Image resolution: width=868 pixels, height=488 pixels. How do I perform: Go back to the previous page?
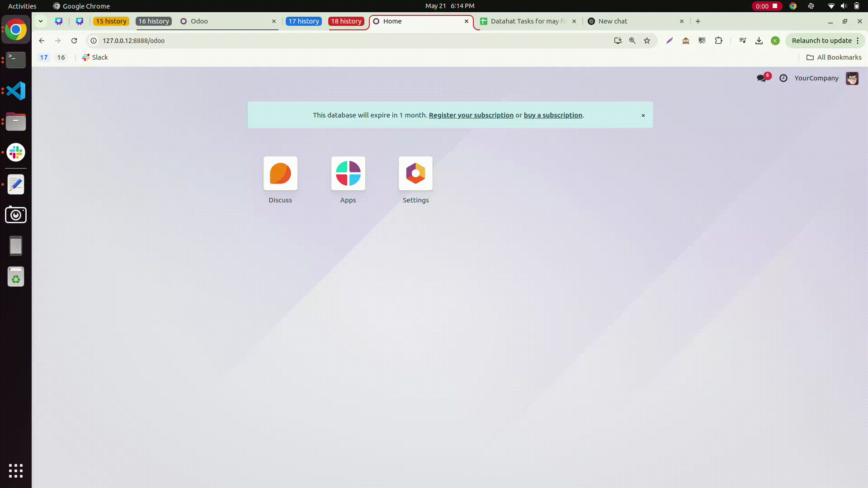click(x=42, y=41)
